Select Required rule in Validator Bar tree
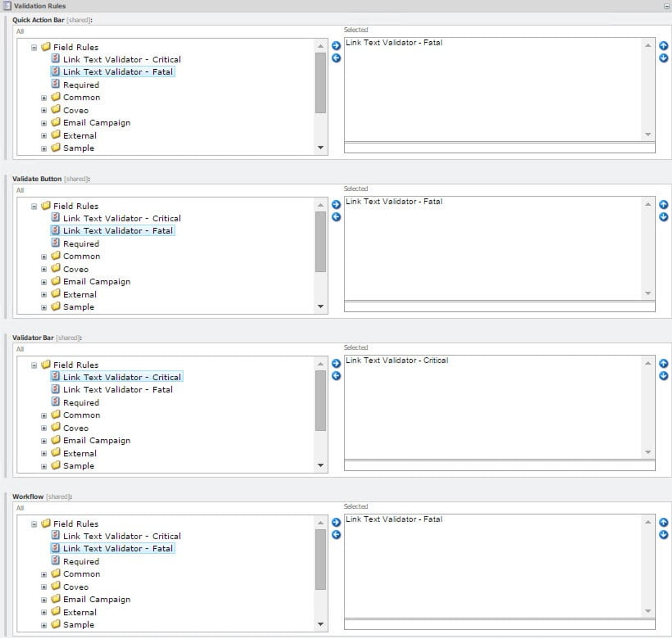This screenshot has width=672, height=638. tap(81, 403)
